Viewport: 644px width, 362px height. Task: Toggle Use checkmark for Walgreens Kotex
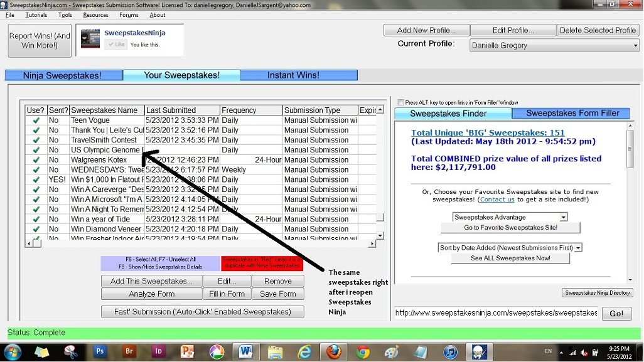pyautogui.click(x=36, y=159)
